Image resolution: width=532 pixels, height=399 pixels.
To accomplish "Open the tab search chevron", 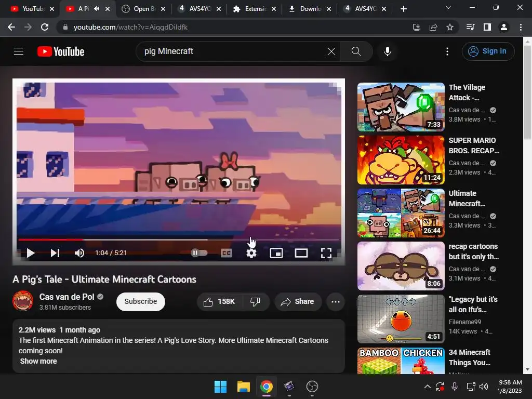I will pyautogui.click(x=448, y=7).
